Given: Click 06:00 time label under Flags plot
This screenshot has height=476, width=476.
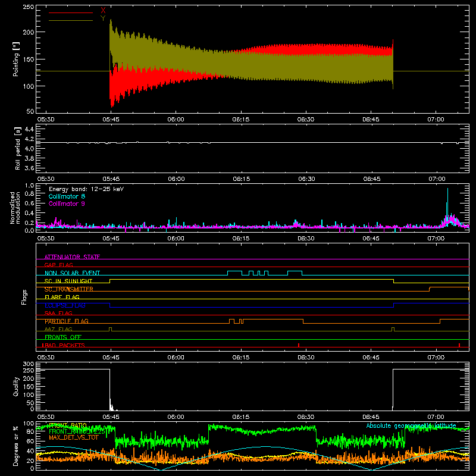Looking at the screenshot, I should (x=176, y=358).
